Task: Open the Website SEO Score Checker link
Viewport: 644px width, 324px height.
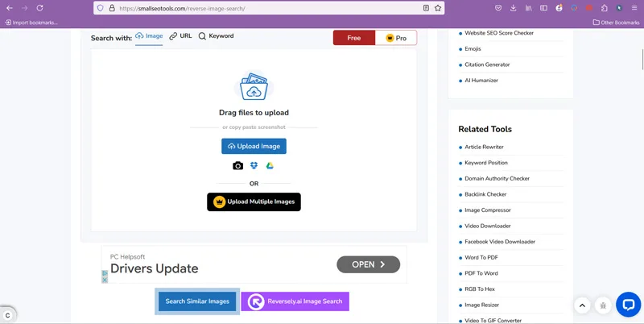Action: pyautogui.click(x=499, y=33)
